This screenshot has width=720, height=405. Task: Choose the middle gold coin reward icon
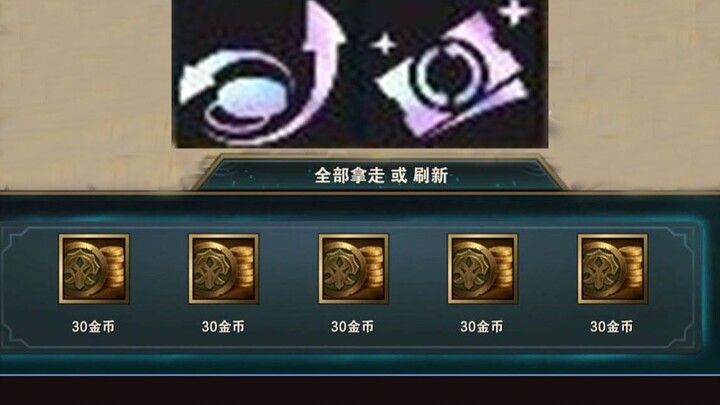pyautogui.click(x=354, y=269)
